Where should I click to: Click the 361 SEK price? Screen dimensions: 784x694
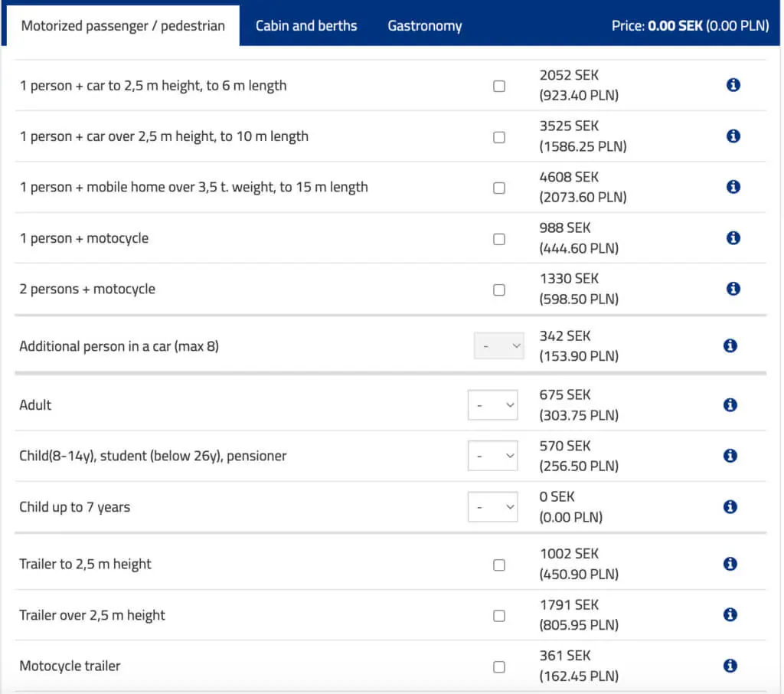click(564, 656)
